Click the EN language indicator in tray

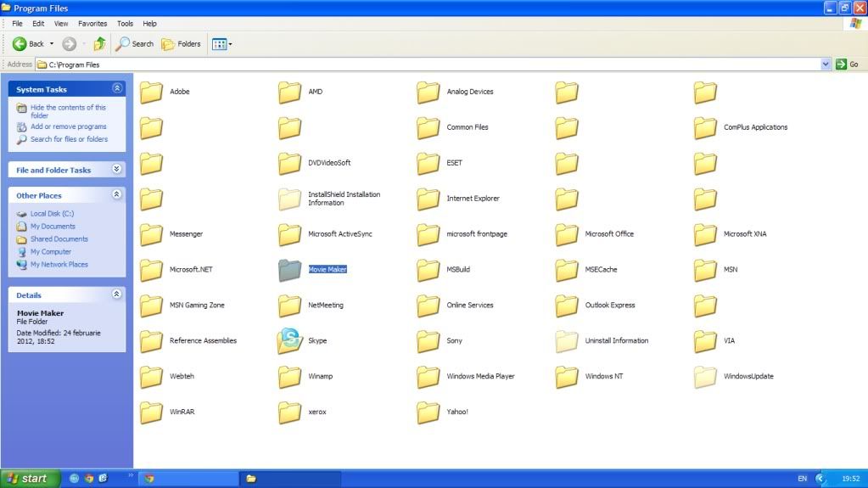pyautogui.click(x=802, y=479)
